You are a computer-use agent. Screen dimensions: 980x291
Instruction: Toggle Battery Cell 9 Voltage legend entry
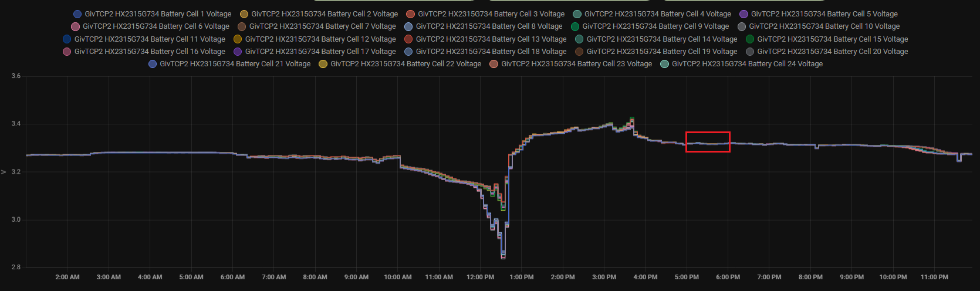pyautogui.click(x=650, y=26)
